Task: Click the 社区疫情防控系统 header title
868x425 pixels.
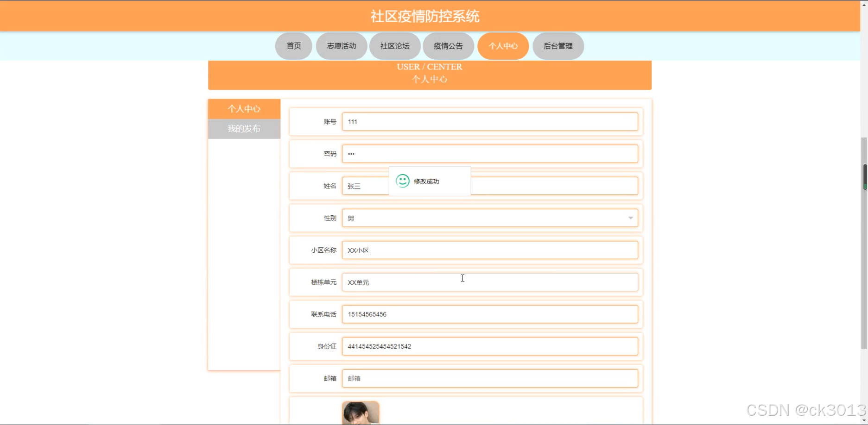Action: click(x=425, y=17)
